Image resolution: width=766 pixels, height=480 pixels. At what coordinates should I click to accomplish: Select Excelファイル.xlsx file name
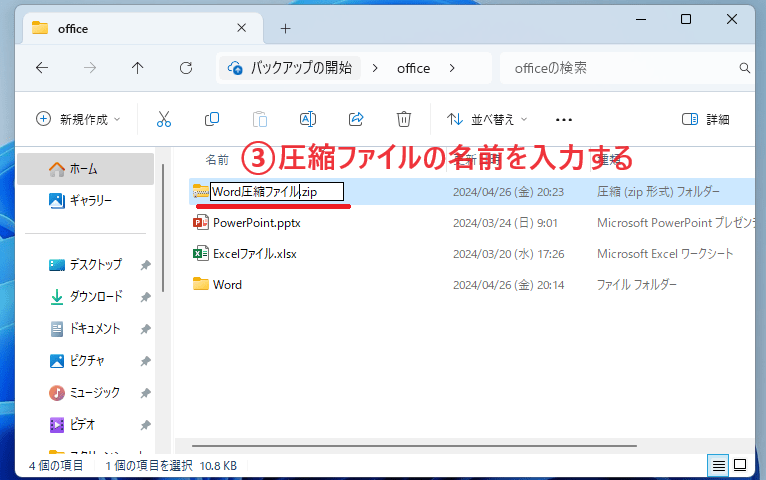click(x=255, y=253)
